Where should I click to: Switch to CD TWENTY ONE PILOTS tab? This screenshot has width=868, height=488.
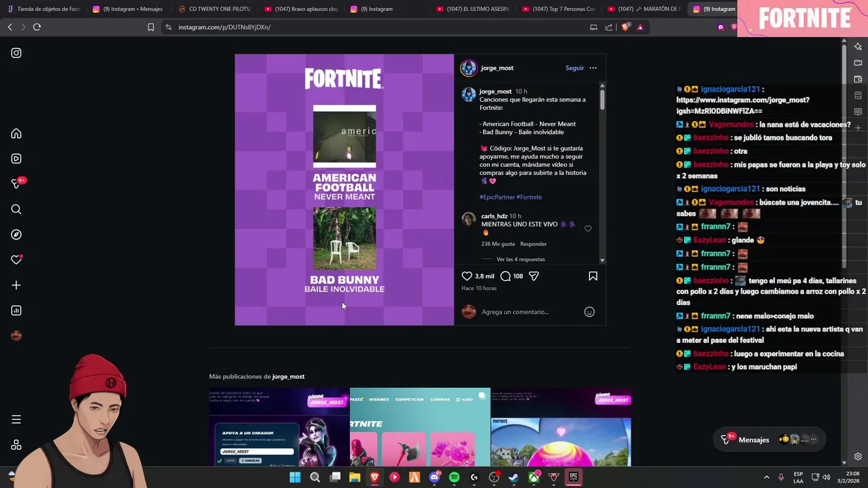pyautogui.click(x=214, y=9)
